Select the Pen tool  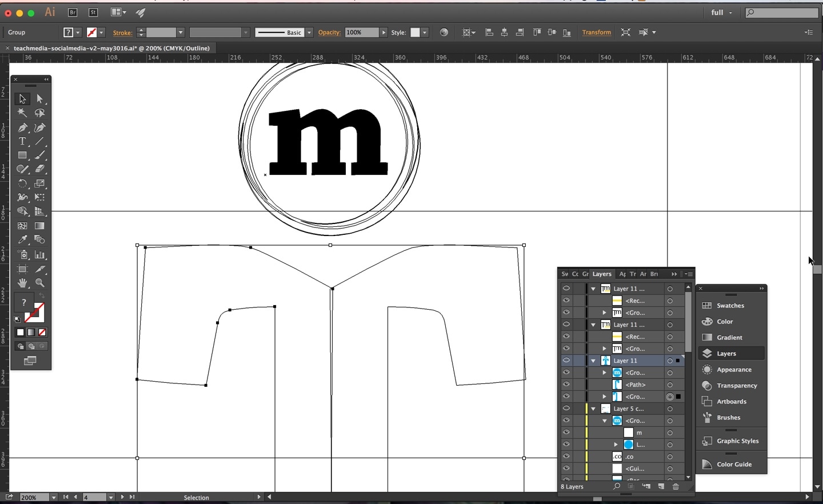tap(22, 127)
